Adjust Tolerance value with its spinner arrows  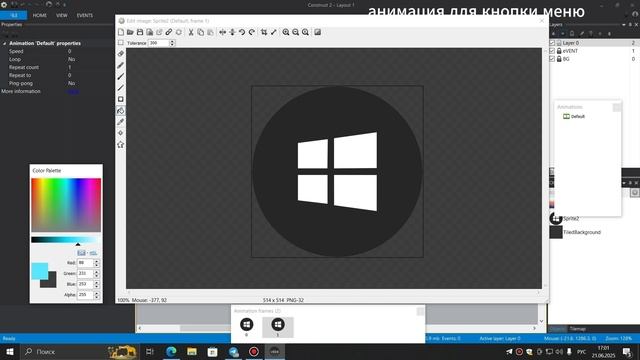point(172,43)
